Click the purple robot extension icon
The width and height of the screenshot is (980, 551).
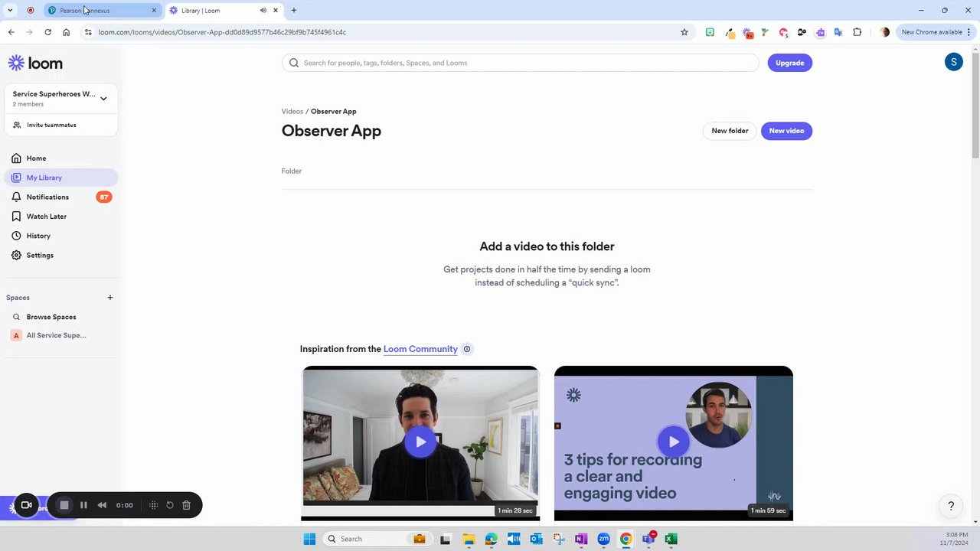(x=820, y=32)
